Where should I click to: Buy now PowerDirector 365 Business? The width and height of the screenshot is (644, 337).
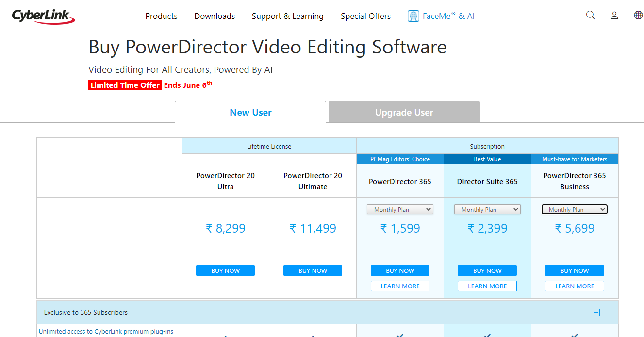tap(575, 270)
